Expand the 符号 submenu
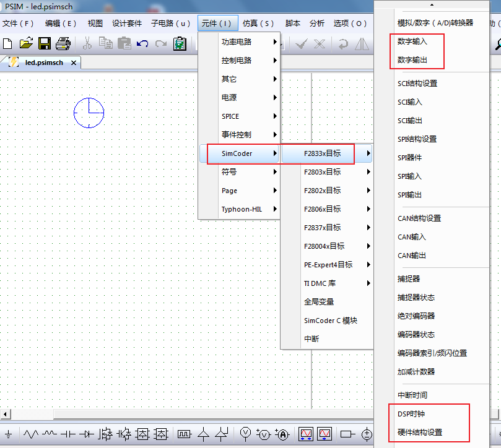The height and width of the screenshot is (448, 501). (x=239, y=172)
